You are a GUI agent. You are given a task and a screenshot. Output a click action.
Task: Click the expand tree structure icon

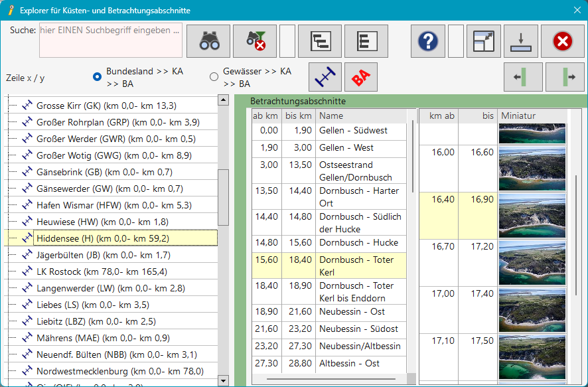(321, 42)
